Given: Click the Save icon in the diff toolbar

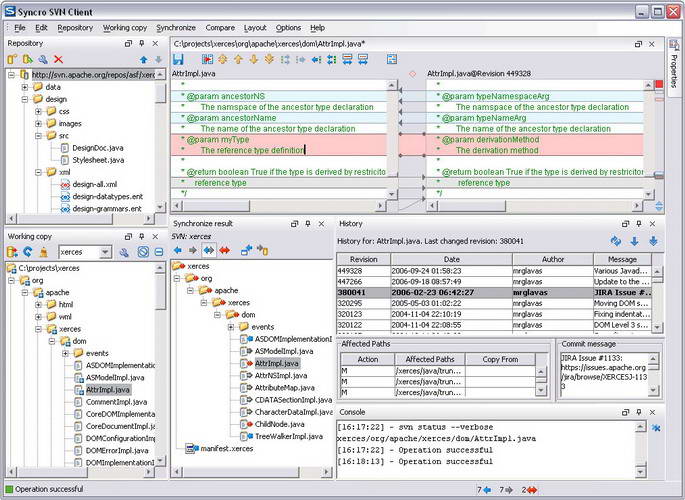Looking at the screenshot, I should click(x=179, y=60).
